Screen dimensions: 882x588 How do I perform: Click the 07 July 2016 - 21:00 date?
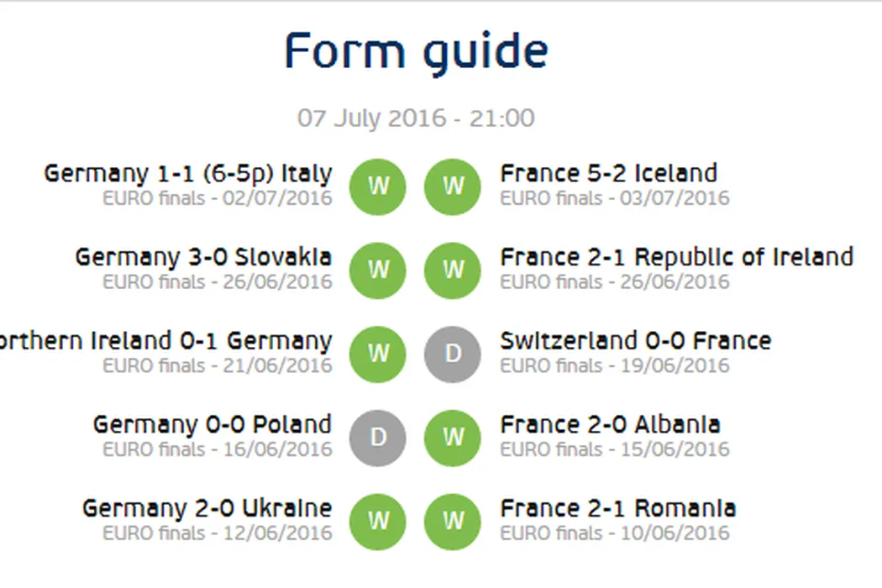coord(416,118)
